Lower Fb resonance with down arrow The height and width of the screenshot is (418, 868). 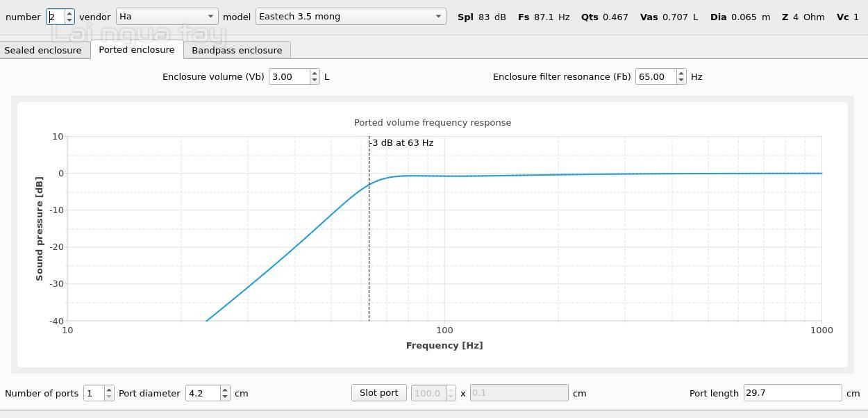(681, 80)
